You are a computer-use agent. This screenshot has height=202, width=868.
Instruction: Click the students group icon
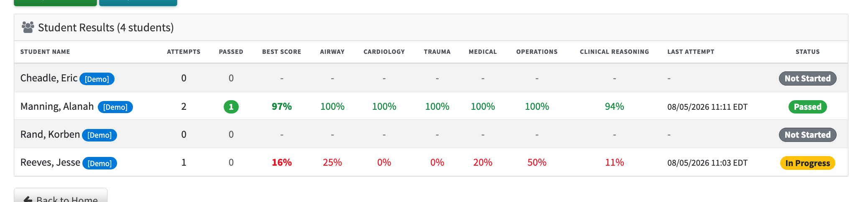[28, 27]
